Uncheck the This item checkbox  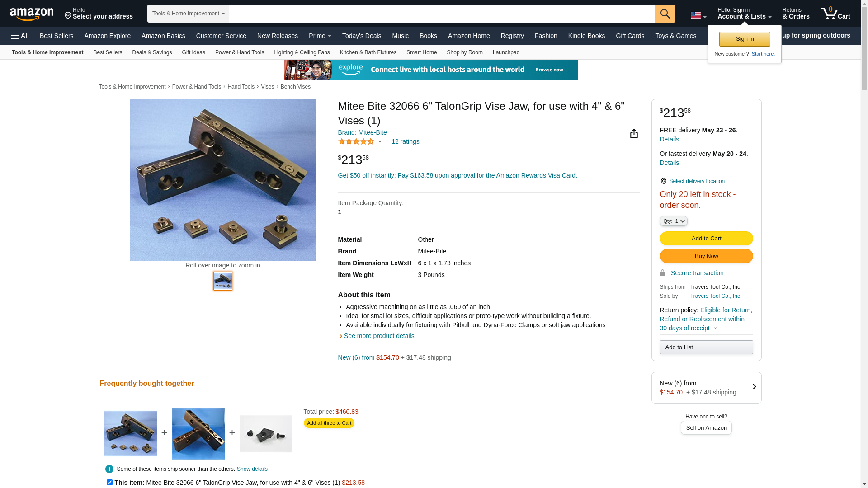[x=109, y=483]
